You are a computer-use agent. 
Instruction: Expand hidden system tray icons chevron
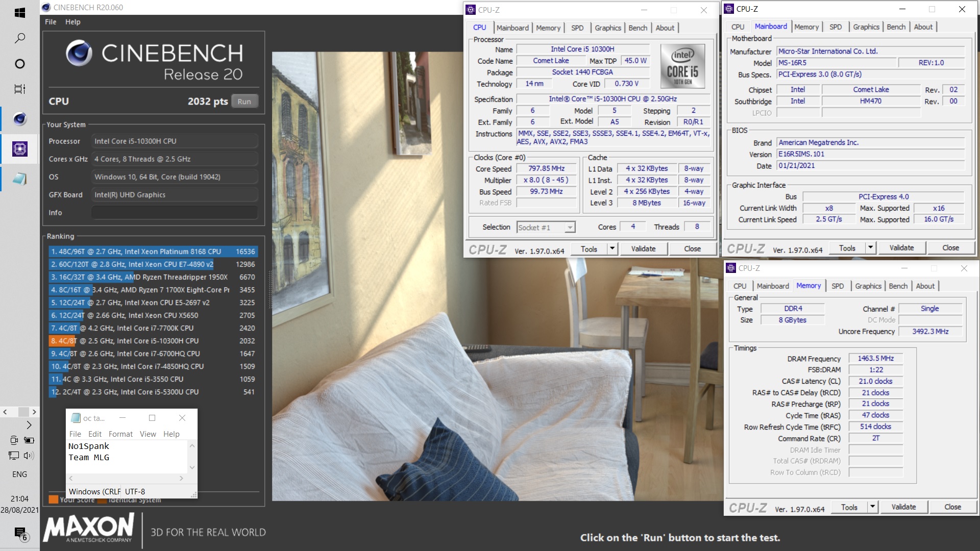tap(29, 425)
